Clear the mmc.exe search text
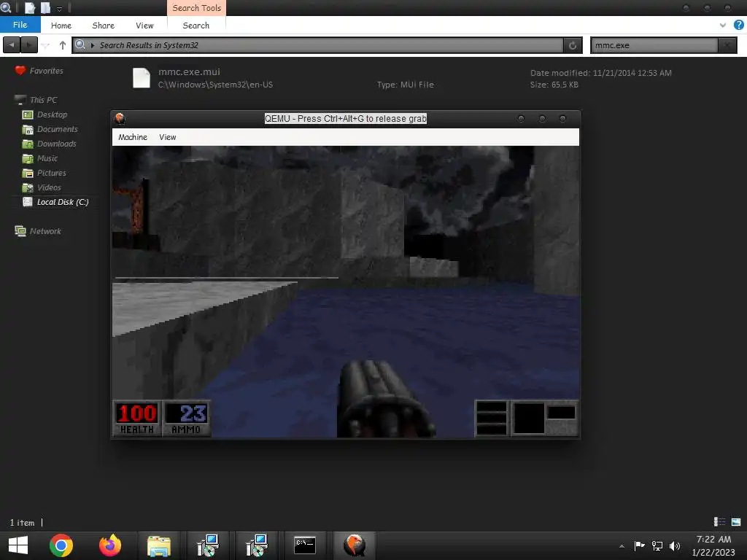 727,45
